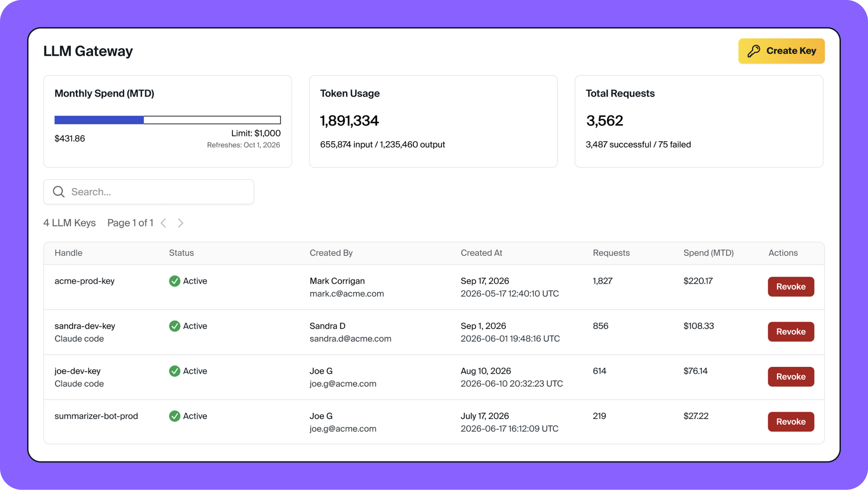Screen dimensions: 868x490
Task: Select the sandra-dev-key handle
Action: click(x=85, y=326)
